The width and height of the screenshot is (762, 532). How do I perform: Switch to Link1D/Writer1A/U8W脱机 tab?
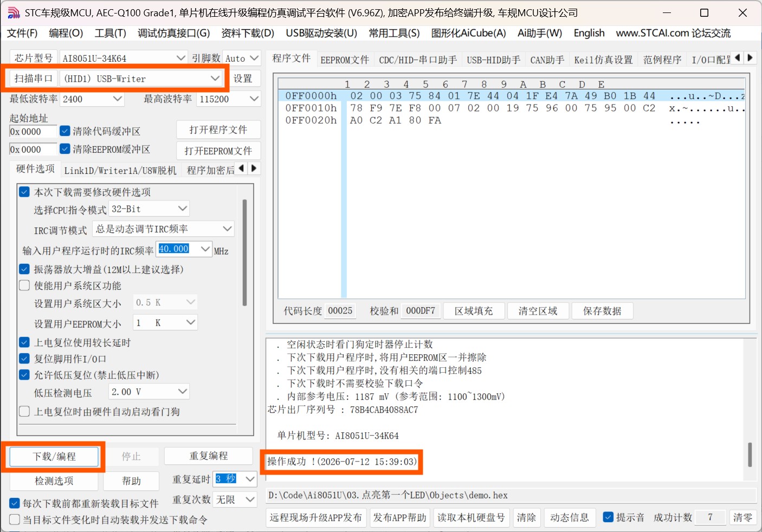pyautogui.click(x=120, y=170)
